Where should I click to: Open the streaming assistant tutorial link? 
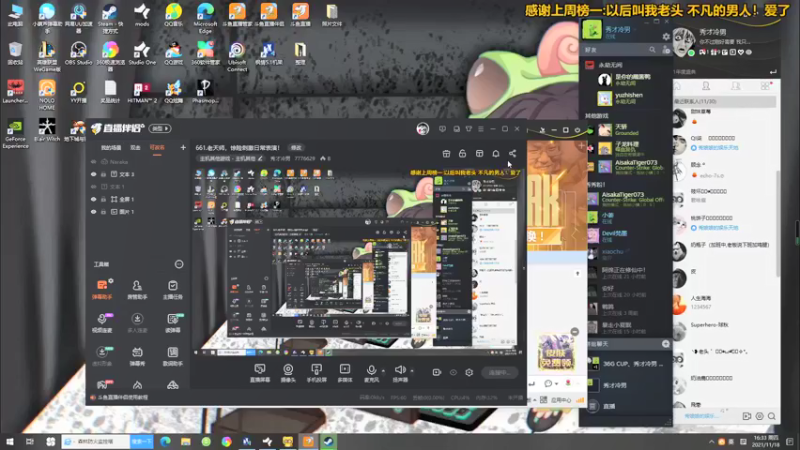tap(119, 397)
